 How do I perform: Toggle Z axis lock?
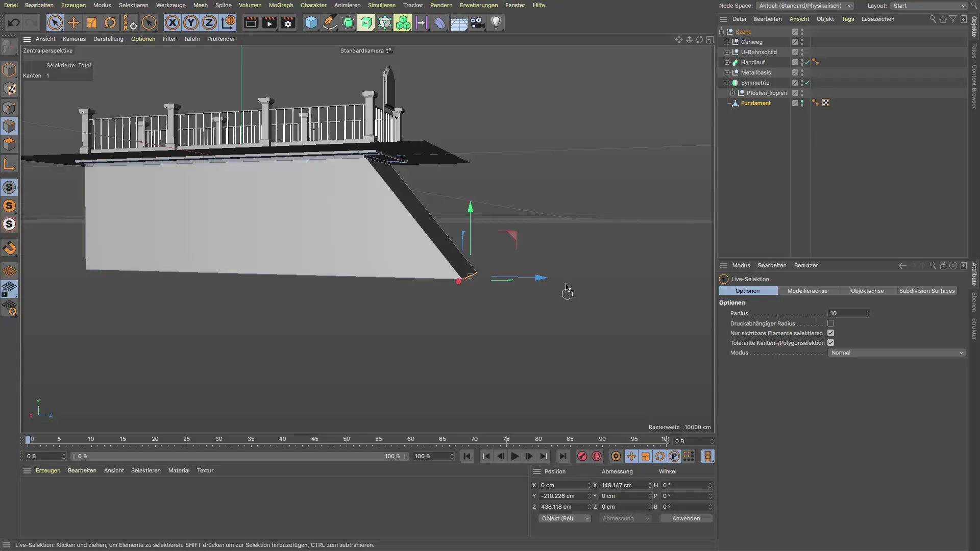[x=209, y=22]
